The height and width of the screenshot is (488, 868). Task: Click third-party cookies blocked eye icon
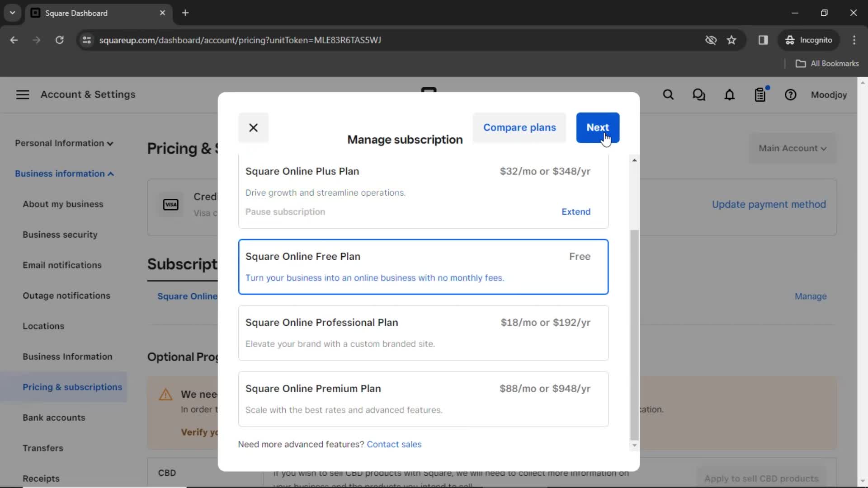pyautogui.click(x=711, y=40)
